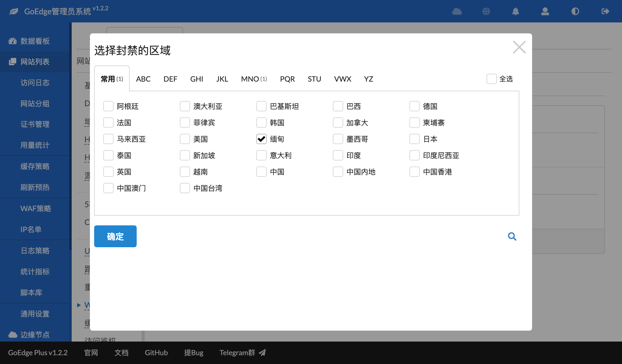This screenshot has width=622, height=364.
Task: Open WAF策略 in the sidebar
Action: [x=36, y=209]
